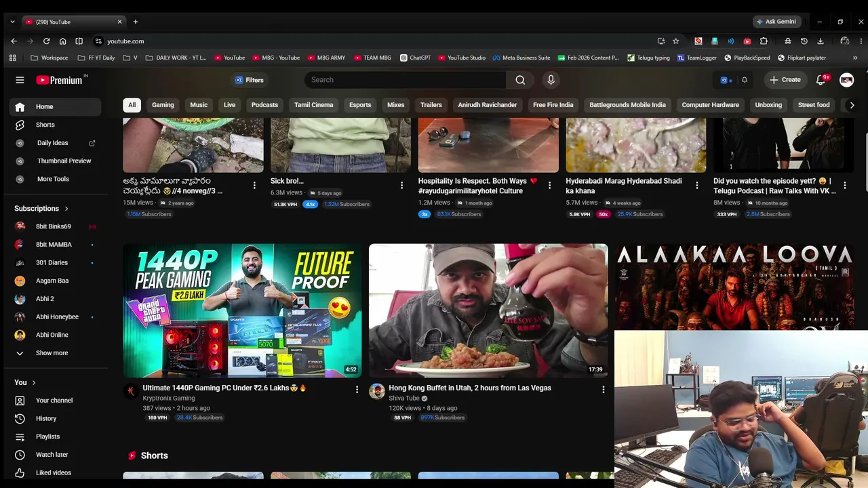868x488 pixels.
Task: Open Watch later in the sidebar
Action: 54,455
